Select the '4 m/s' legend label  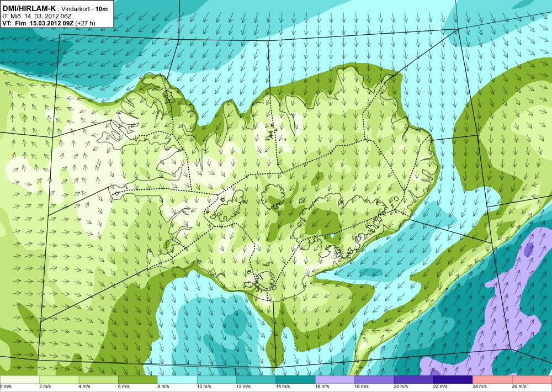click(84, 386)
